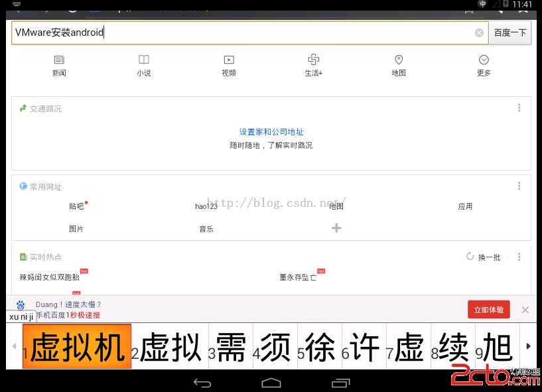Open the 常用网址 card title
Screen dimensions: 542x392
tap(46, 186)
